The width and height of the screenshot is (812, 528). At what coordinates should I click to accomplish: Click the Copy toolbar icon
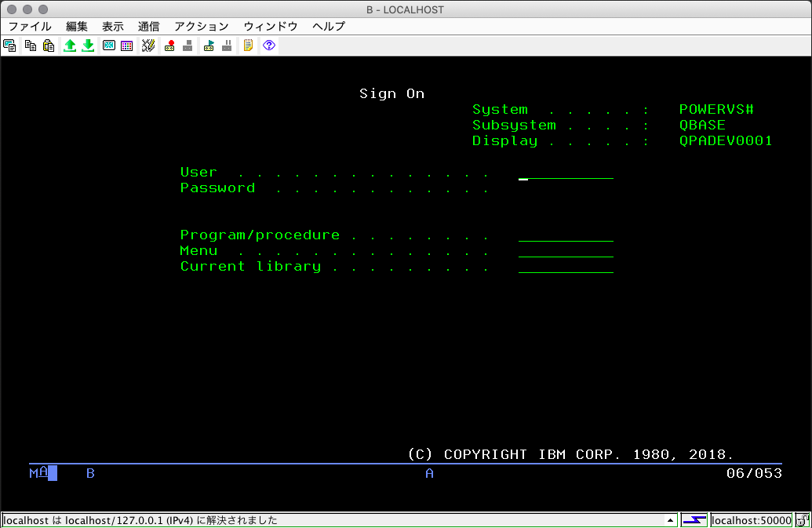(31, 46)
